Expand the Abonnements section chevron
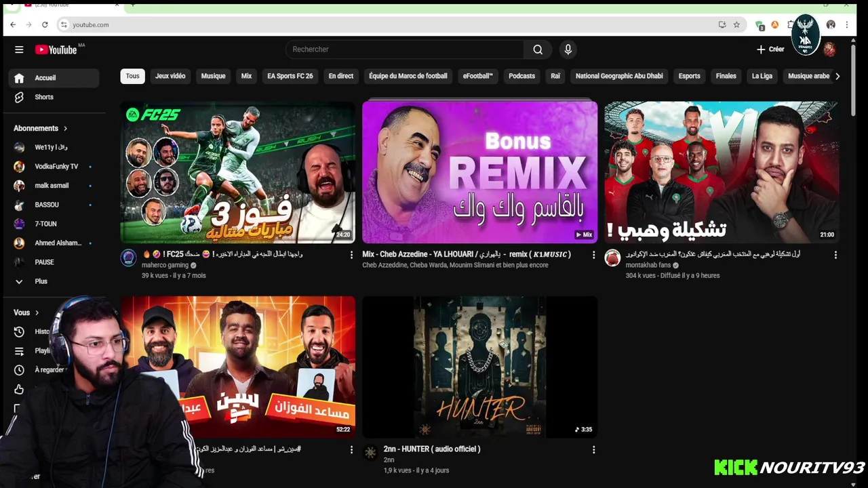 click(66, 128)
